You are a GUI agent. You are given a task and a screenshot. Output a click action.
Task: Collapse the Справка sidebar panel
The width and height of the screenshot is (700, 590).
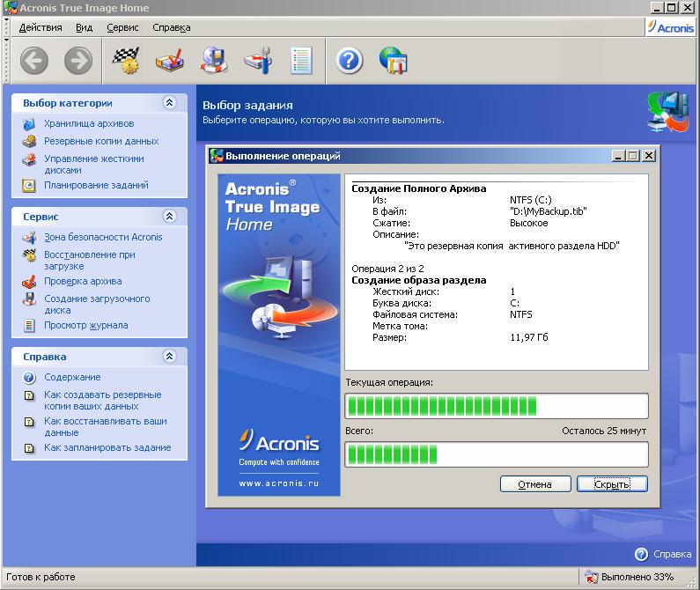click(x=170, y=357)
